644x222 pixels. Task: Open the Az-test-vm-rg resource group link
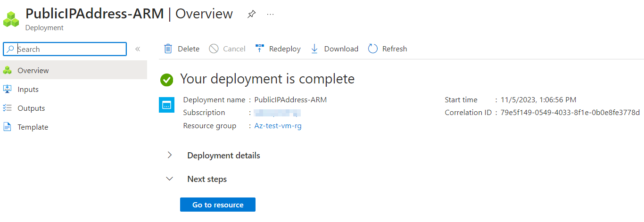tap(278, 126)
